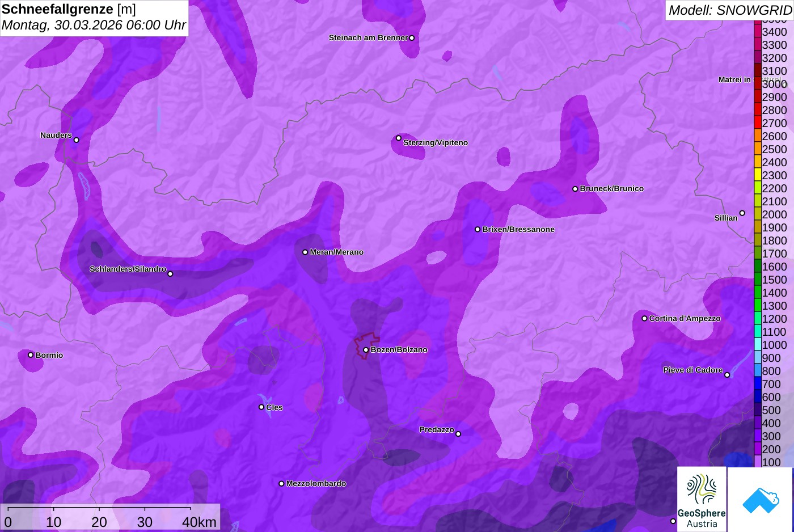
Task: Select the Bruneck/Brunico location dot
Action: point(575,189)
